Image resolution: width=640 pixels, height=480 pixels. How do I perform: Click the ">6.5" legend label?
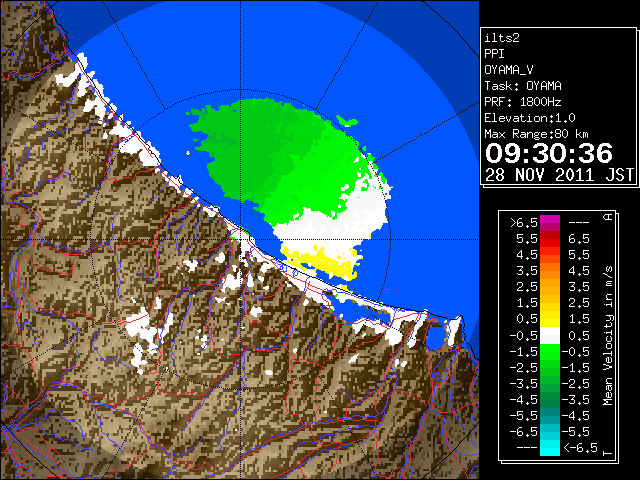pyautogui.click(x=524, y=223)
